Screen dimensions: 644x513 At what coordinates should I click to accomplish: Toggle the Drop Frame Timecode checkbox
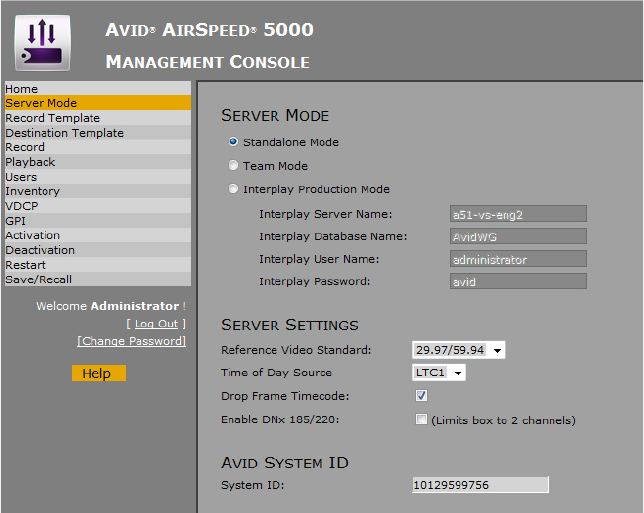click(x=421, y=396)
